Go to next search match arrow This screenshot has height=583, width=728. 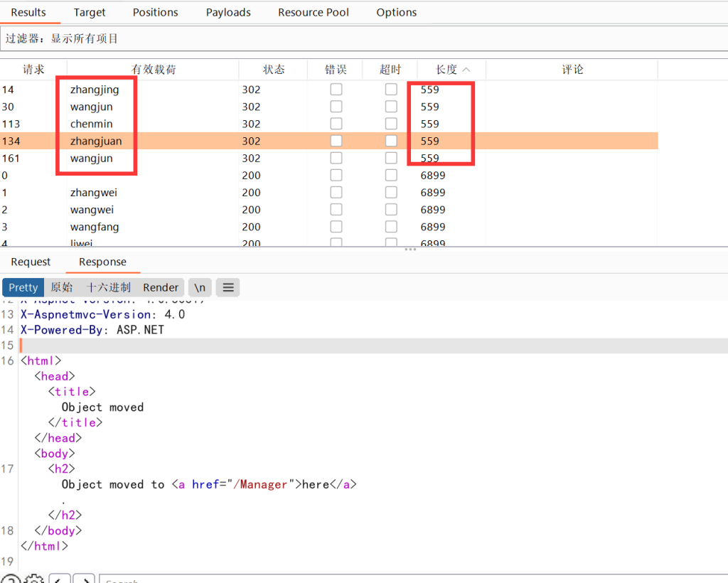pos(84,580)
